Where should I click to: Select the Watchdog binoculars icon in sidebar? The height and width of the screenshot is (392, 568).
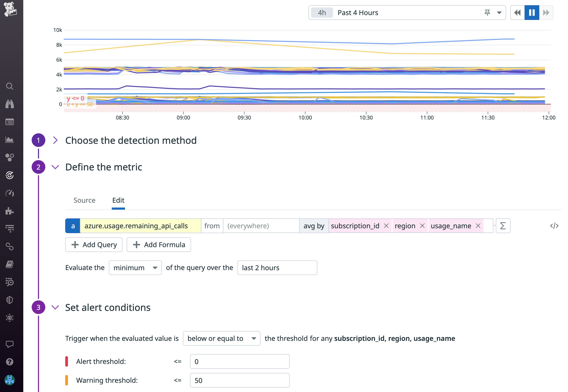pos(10,104)
